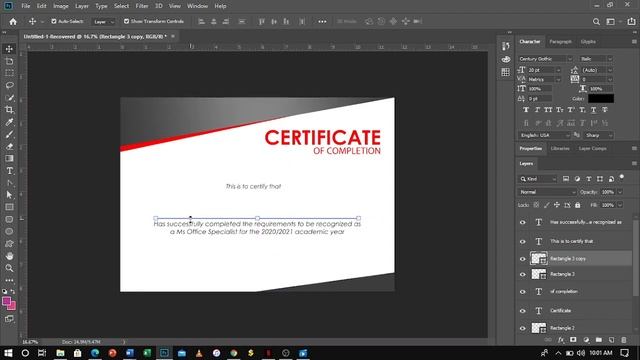
Task: Create a new group folder icon
Action: tap(598, 340)
